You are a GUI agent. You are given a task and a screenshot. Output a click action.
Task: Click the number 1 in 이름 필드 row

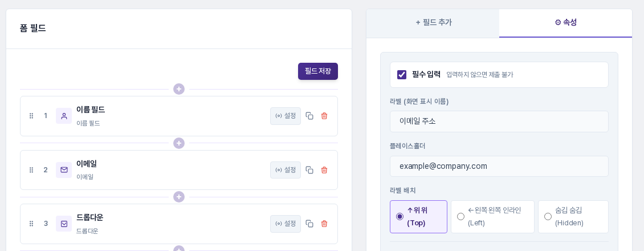point(46,116)
